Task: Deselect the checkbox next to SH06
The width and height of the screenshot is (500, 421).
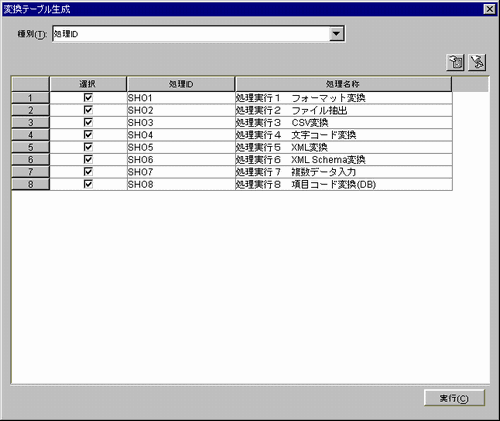Action: point(88,159)
